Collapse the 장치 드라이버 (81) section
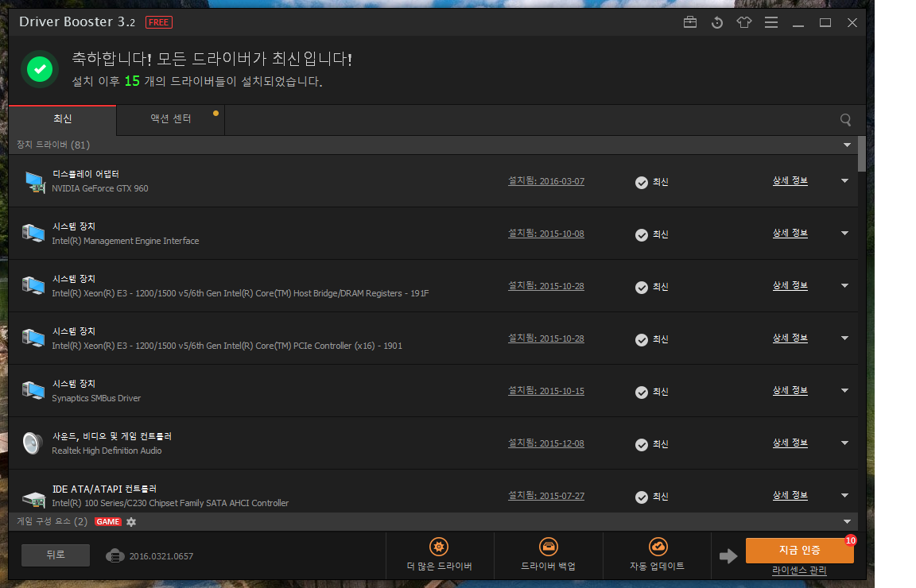The height and width of the screenshot is (588, 916). click(848, 145)
